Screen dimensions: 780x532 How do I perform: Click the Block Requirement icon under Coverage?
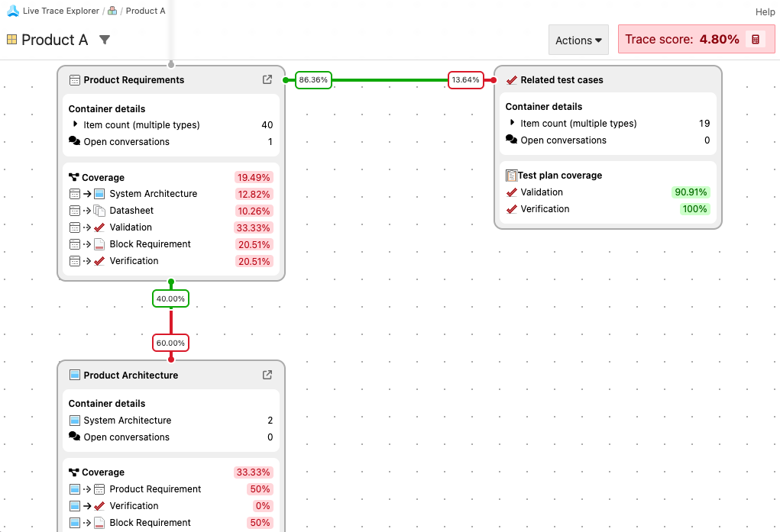point(98,243)
